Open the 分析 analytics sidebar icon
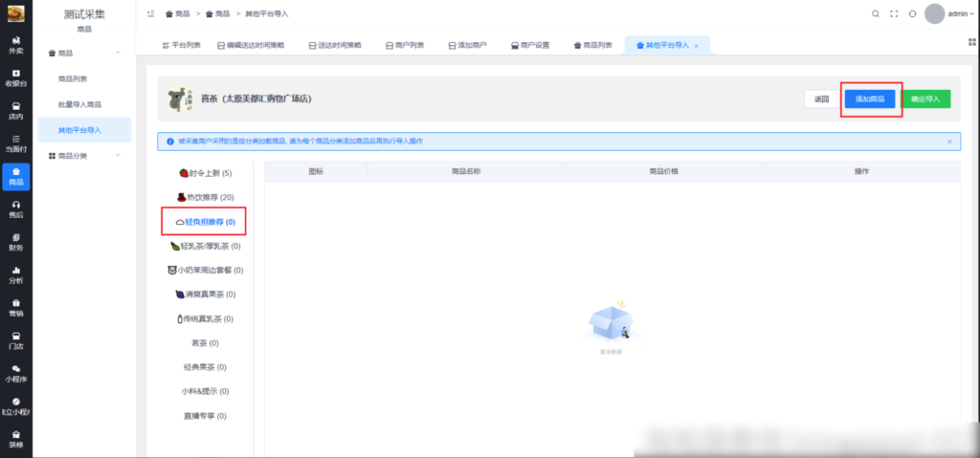 pyautogui.click(x=15, y=274)
